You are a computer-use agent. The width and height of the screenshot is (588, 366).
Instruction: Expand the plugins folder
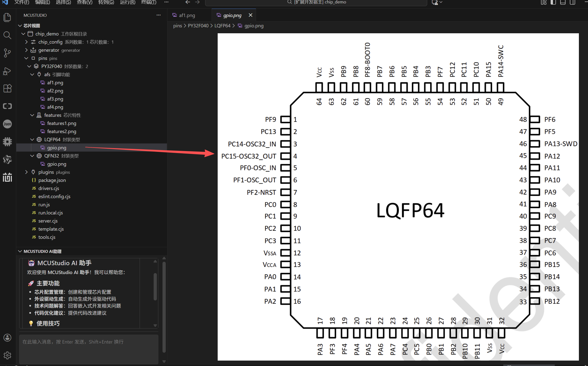(x=26, y=172)
